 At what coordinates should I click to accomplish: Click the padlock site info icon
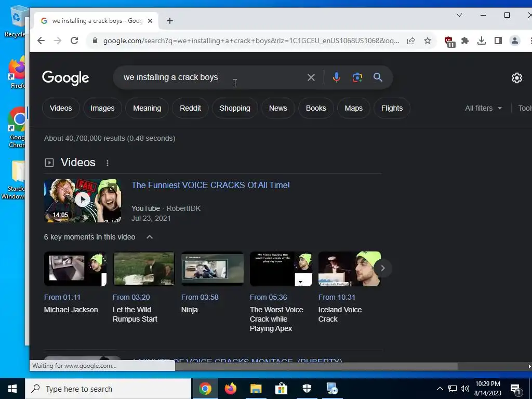[96, 41]
